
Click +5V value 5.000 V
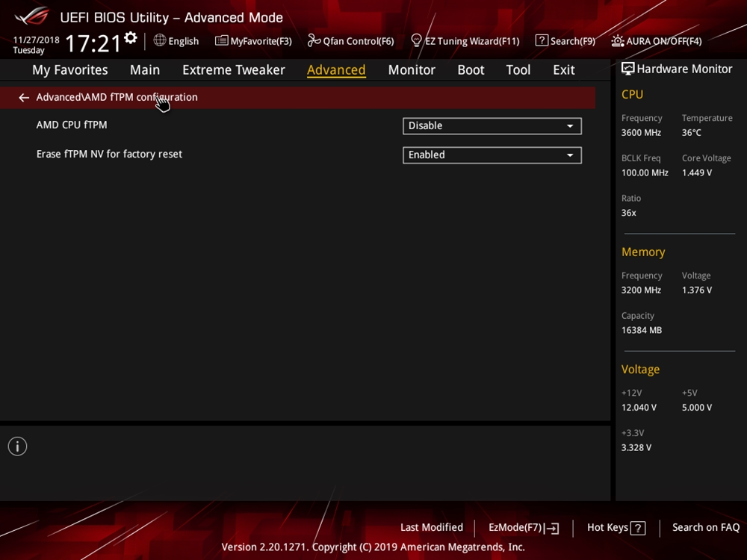click(x=696, y=408)
